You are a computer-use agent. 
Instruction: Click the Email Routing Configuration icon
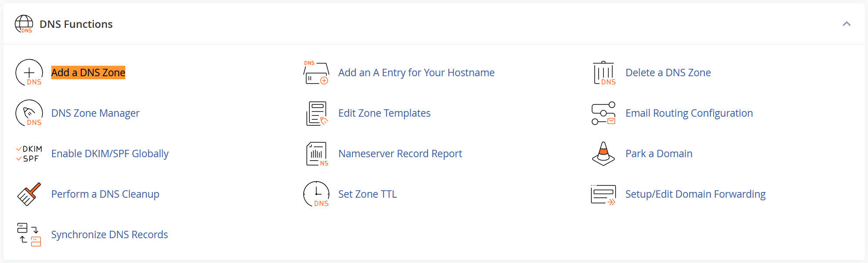tap(603, 113)
